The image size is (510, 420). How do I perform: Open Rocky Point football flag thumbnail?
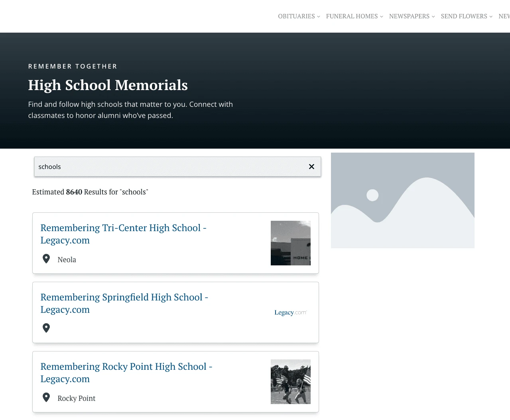(x=290, y=382)
